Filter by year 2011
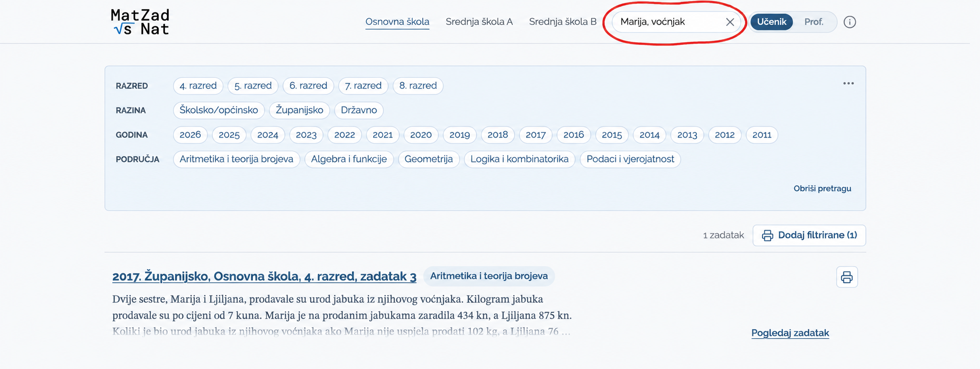 762,135
